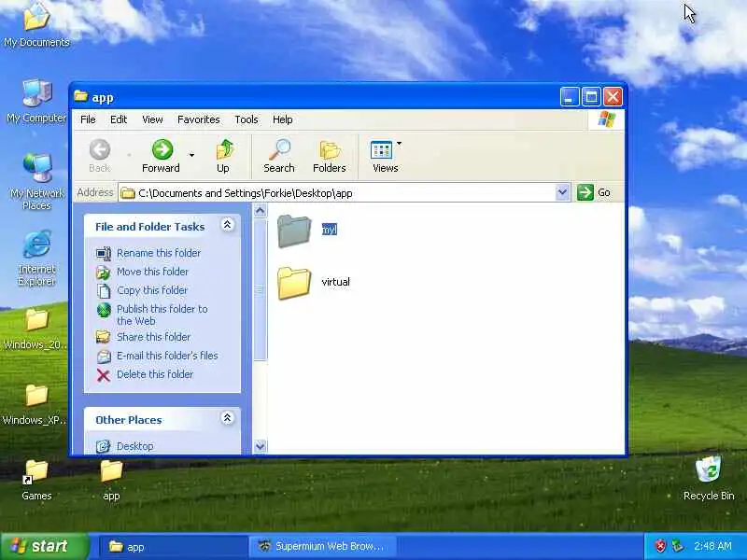Open the Search pane
This screenshot has width=747, height=560.
279,156
